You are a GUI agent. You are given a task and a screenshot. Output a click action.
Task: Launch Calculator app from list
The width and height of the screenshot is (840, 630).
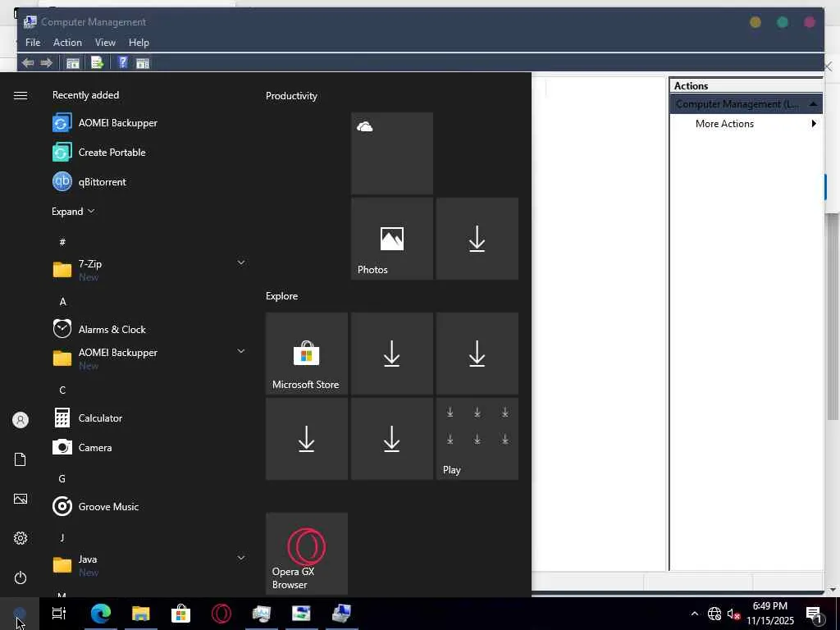(87, 418)
